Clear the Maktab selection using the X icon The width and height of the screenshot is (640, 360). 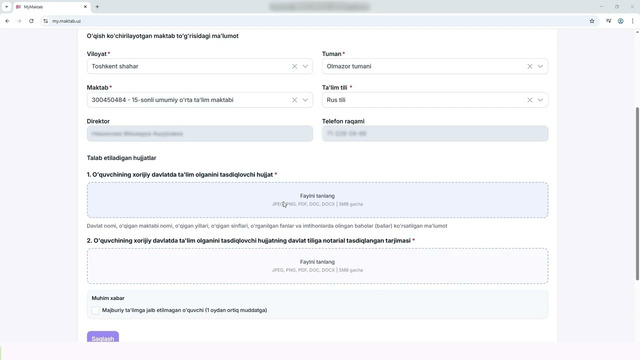coord(294,100)
